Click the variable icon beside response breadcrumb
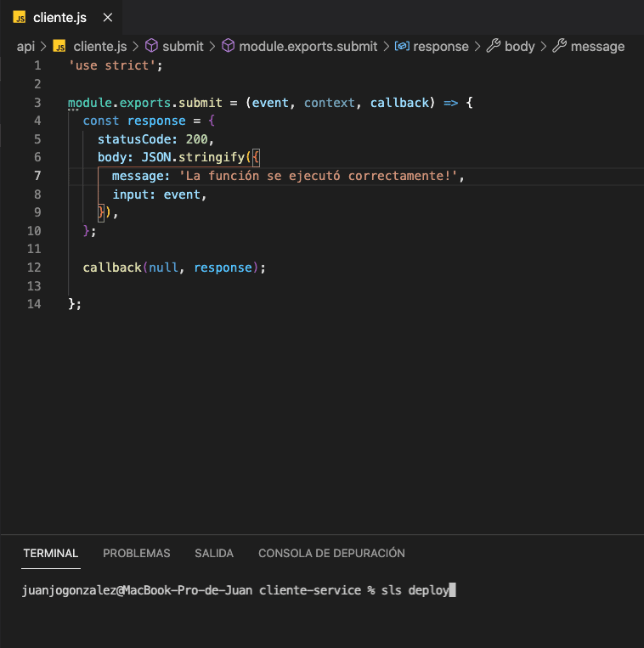The width and height of the screenshot is (644, 648). click(x=402, y=46)
